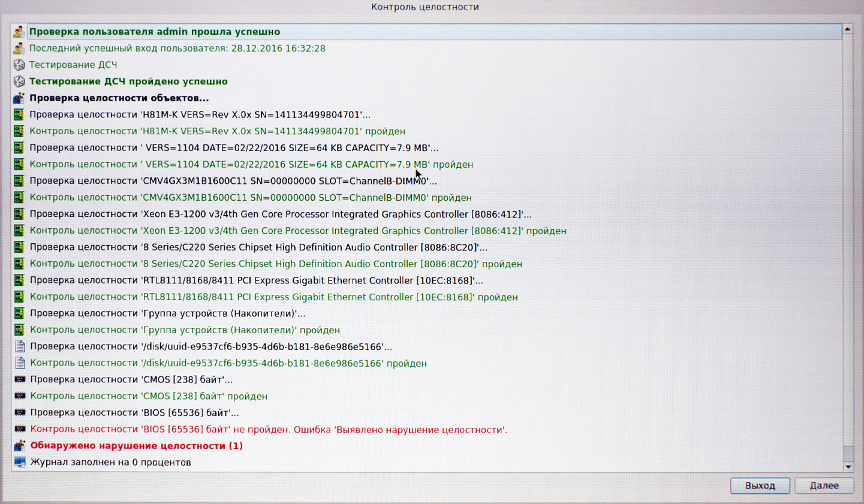Click the icon beside 'Журнал заполнен на 0 процентов'

[20, 463]
